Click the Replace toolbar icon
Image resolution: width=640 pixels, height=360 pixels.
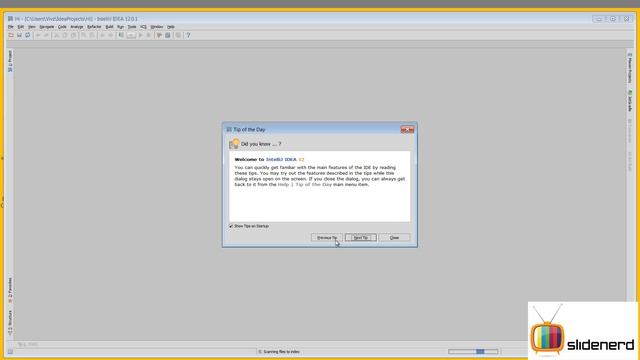pyautogui.click(x=92, y=36)
